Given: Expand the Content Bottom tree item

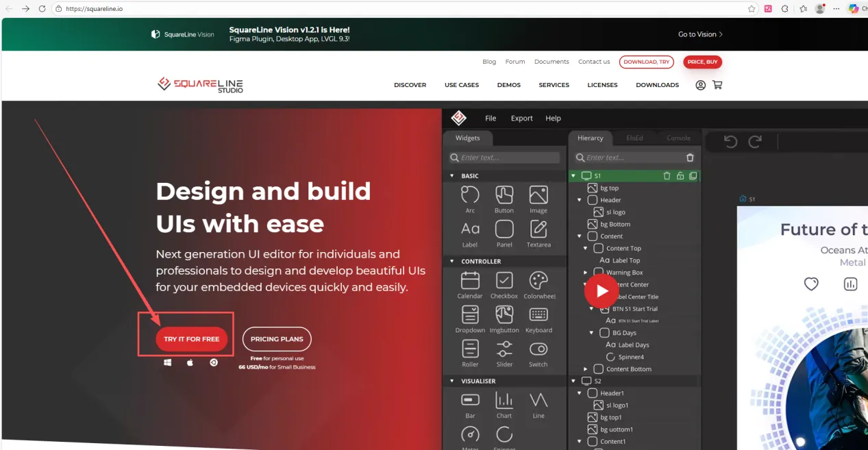Looking at the screenshot, I should click(x=586, y=369).
